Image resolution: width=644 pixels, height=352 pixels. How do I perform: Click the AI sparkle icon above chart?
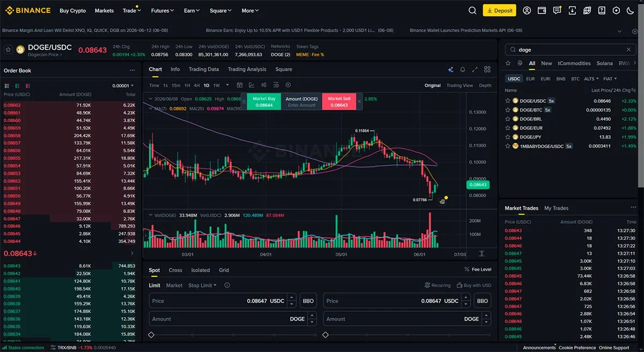[x=450, y=69]
